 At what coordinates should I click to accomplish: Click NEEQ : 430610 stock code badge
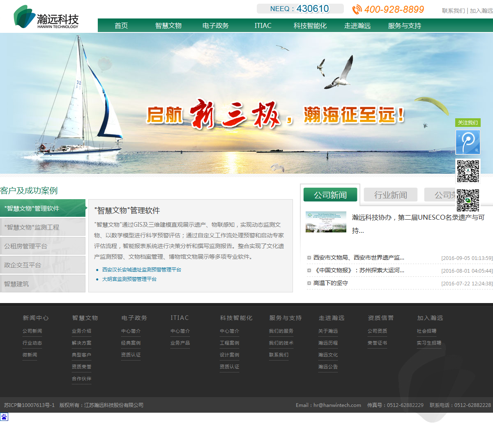(x=300, y=9)
